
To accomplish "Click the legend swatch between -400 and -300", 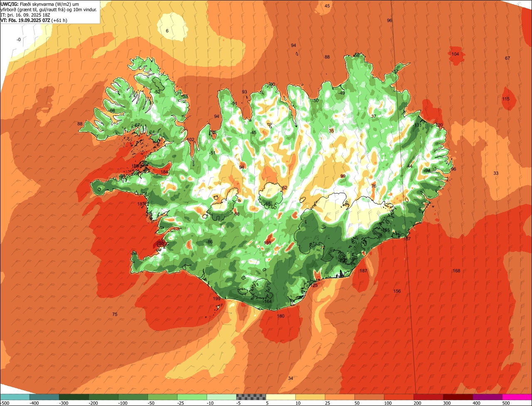I will pos(44,397).
